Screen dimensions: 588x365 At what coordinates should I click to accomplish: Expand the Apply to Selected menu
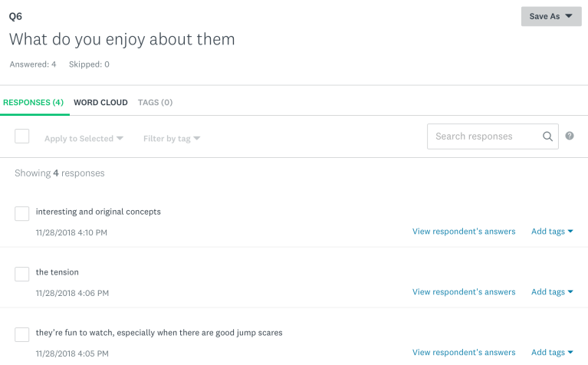pos(84,139)
